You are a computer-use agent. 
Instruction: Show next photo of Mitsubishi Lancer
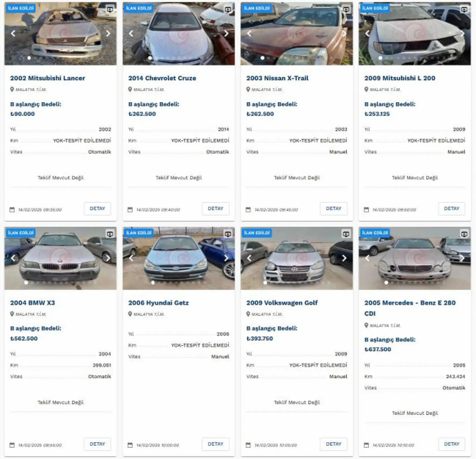[108, 33]
